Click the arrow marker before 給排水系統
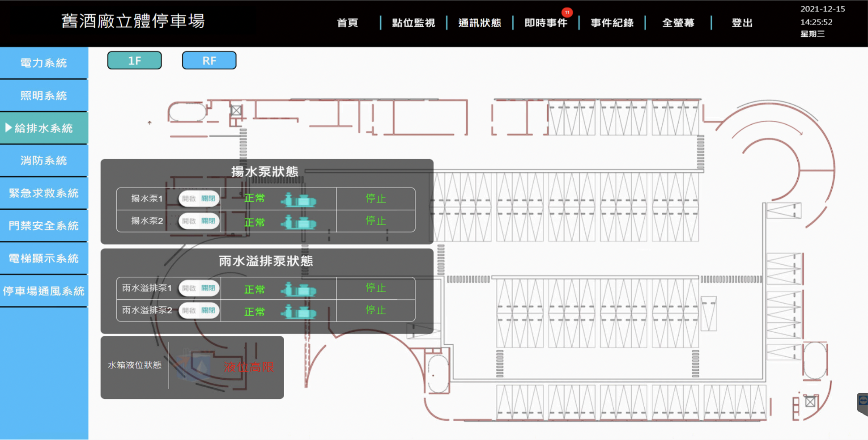The image size is (868, 440). point(8,128)
